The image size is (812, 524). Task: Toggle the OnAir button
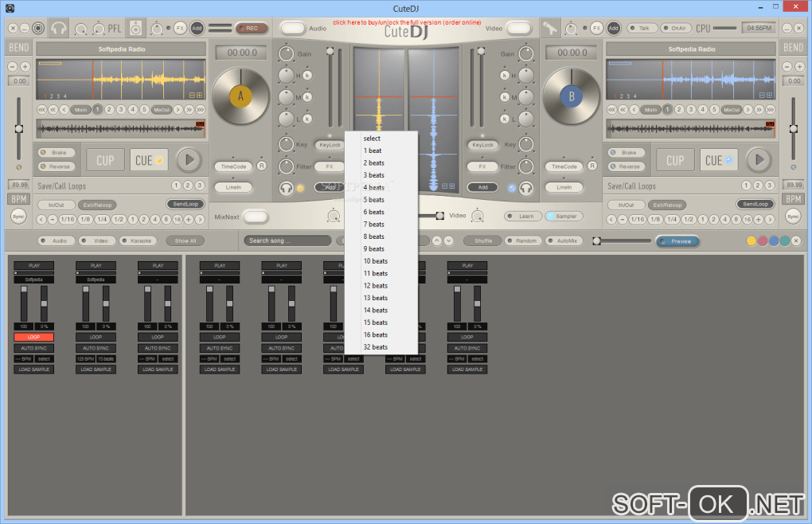tap(676, 29)
